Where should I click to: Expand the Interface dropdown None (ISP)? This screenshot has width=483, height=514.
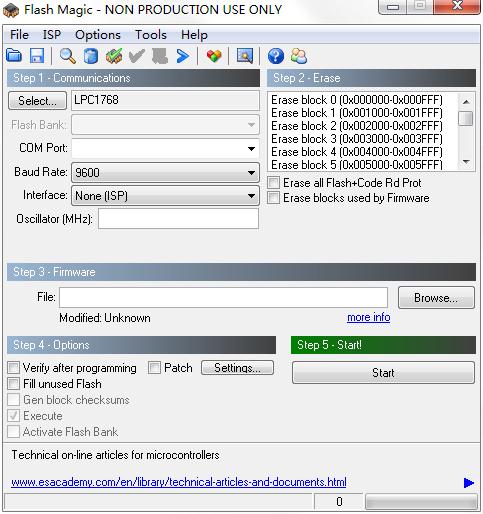[x=165, y=196]
